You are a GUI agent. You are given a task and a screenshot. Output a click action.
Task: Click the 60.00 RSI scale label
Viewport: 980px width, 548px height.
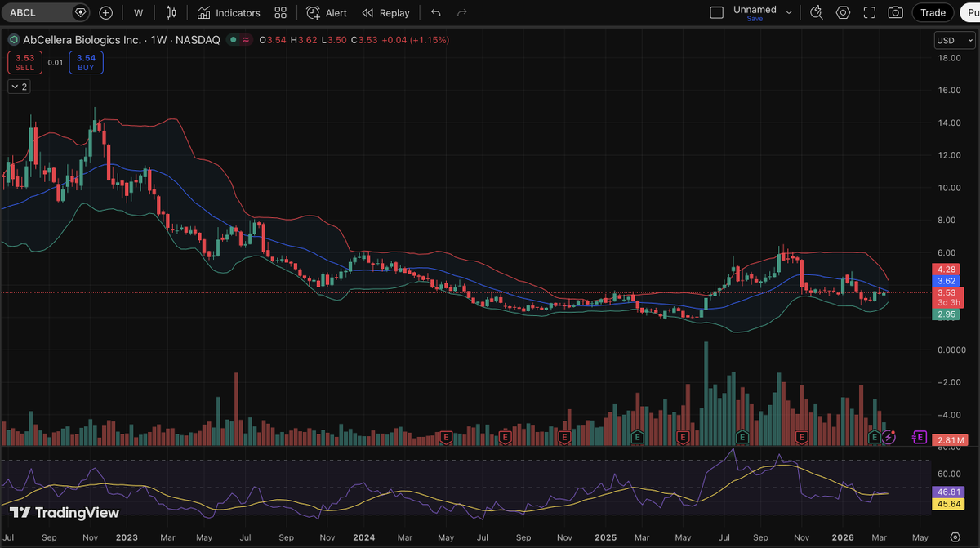(949, 474)
